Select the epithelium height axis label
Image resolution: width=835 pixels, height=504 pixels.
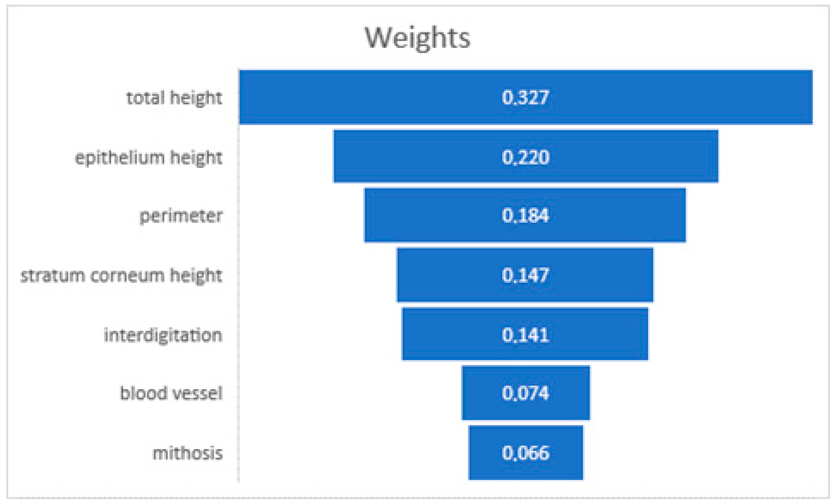148,157
